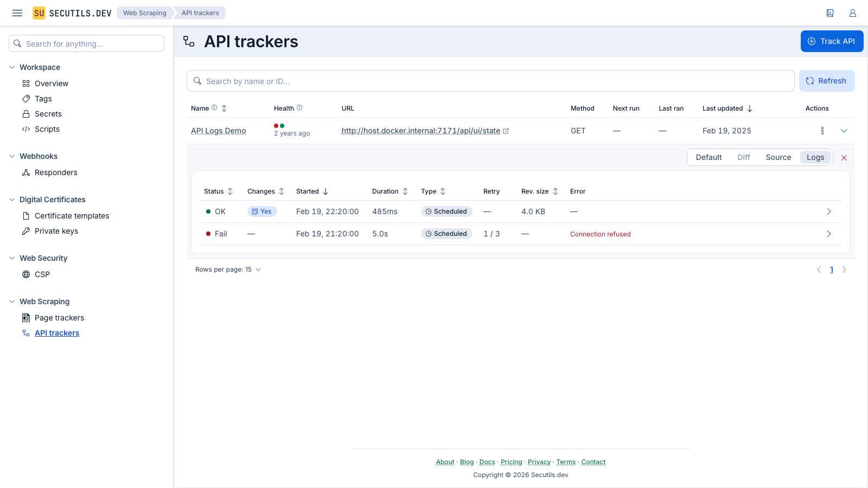Open the user account icon

(853, 13)
